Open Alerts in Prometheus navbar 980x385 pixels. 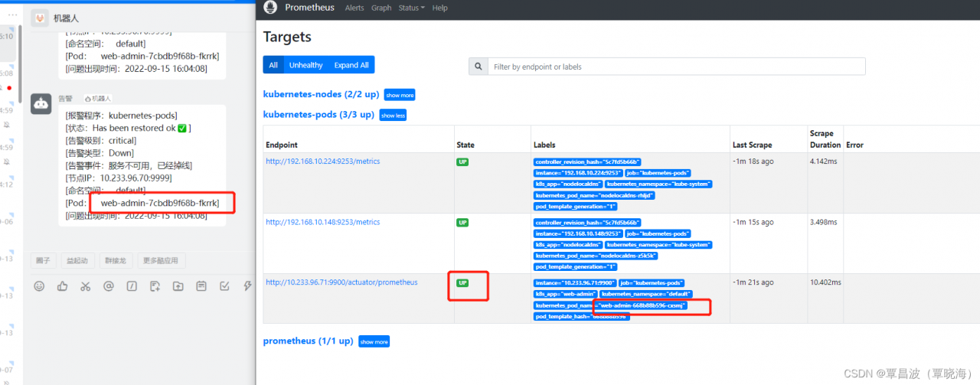tap(354, 8)
